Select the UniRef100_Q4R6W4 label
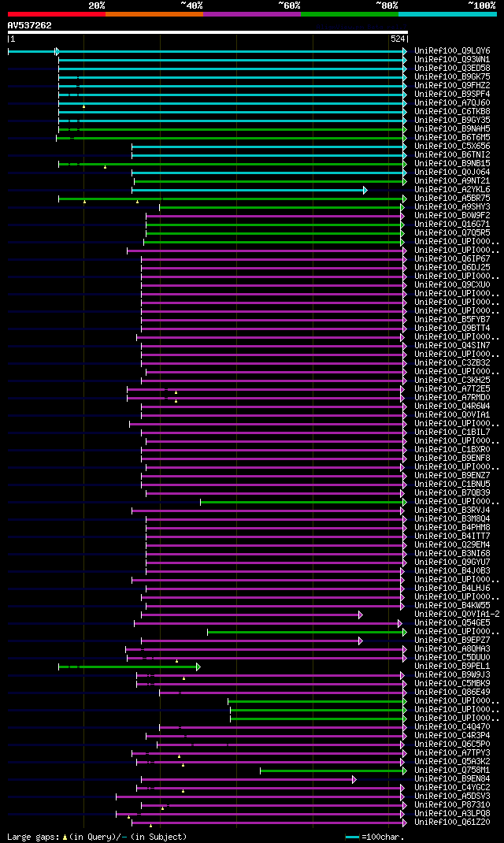 pos(452,407)
